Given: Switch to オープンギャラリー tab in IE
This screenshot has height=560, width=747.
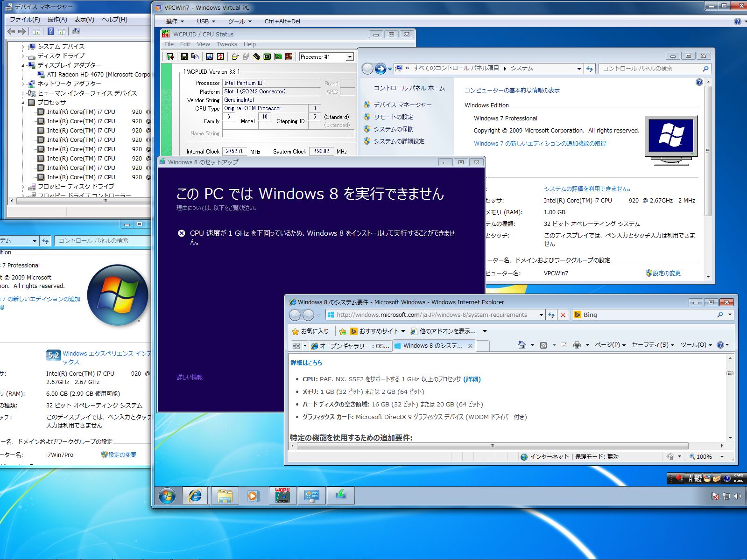Looking at the screenshot, I should [x=350, y=346].
